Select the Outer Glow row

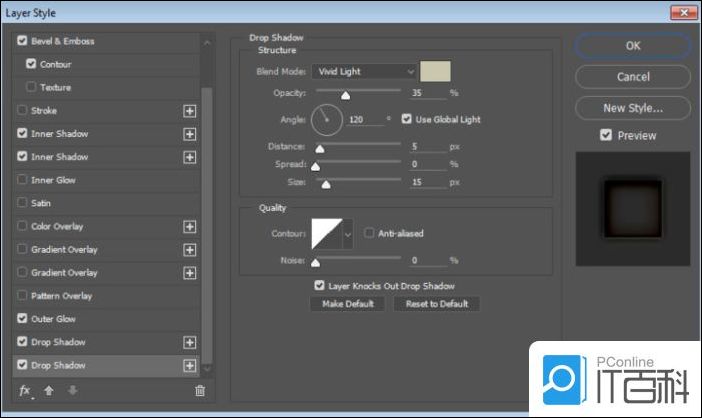pyautogui.click(x=107, y=319)
